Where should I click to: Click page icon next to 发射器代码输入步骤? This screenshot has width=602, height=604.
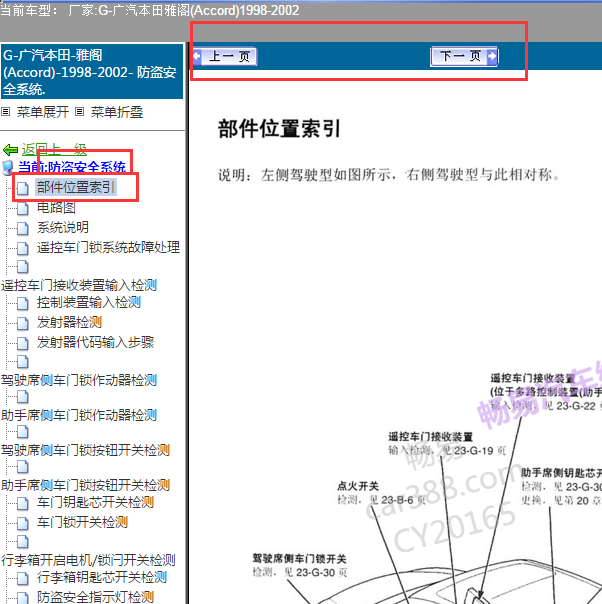[x=23, y=343]
